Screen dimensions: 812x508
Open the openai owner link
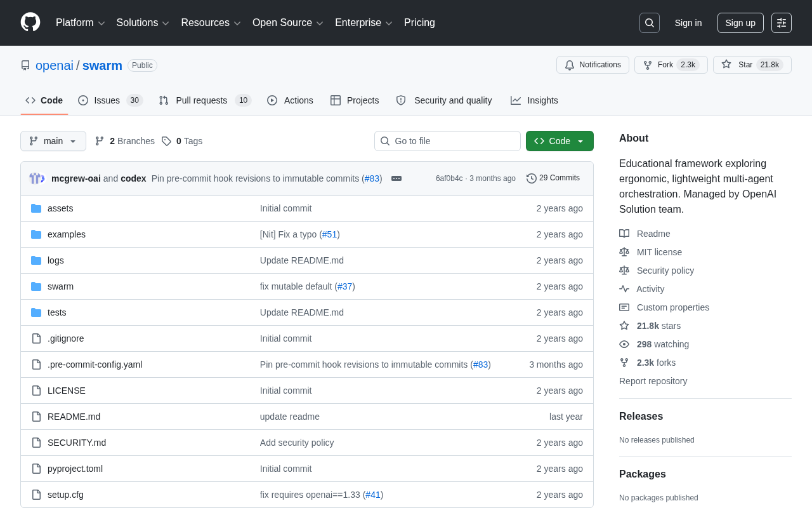tap(55, 65)
